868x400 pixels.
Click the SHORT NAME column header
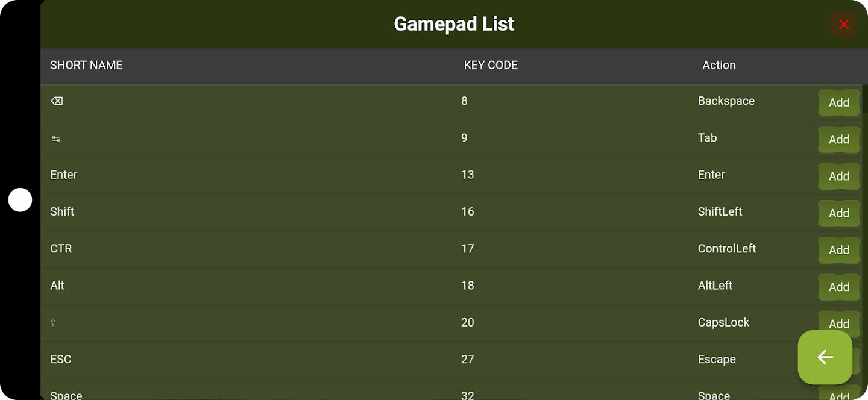click(86, 65)
